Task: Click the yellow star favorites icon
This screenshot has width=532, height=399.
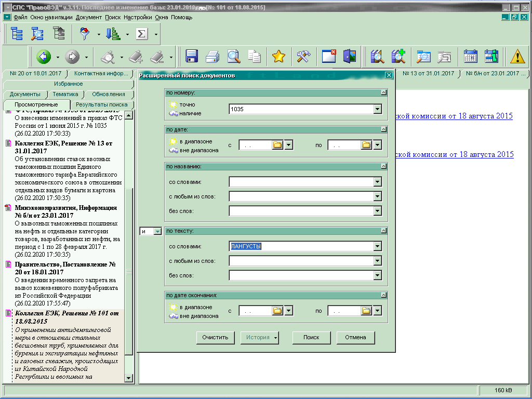Action: 279,56
